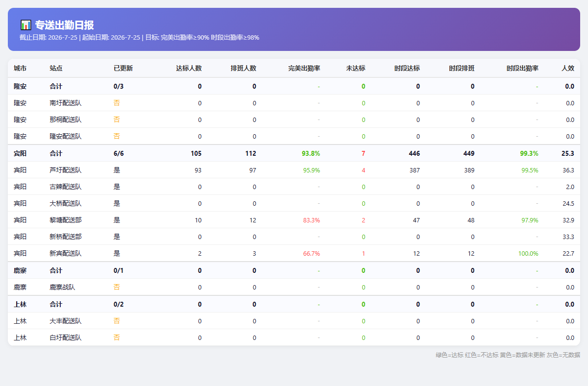Click the 32.9 人效 value
The height and width of the screenshot is (386, 588).
[568, 220]
